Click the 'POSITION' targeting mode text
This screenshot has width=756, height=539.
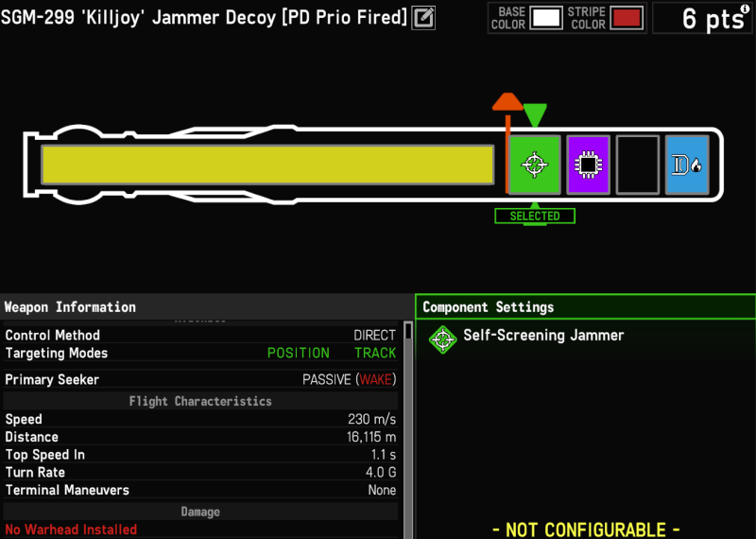[x=299, y=354]
